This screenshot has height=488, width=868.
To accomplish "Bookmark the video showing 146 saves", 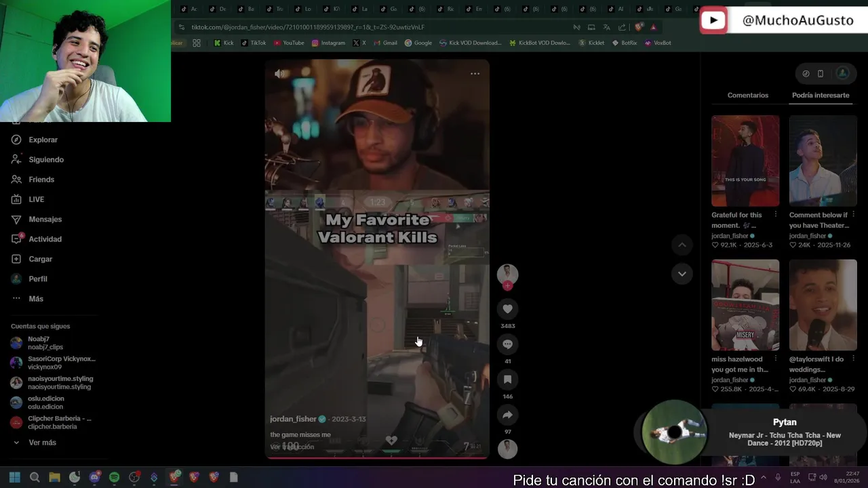I will coord(507,380).
